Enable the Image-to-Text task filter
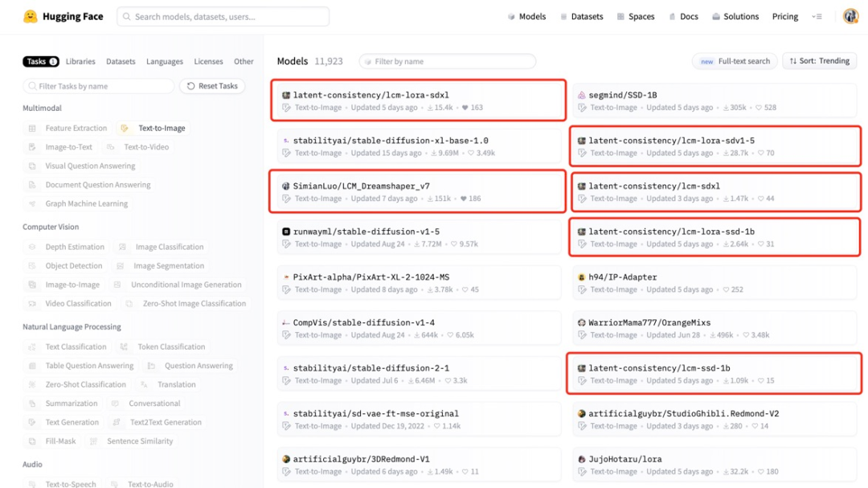This screenshot has height=488, width=868. pos(60,147)
